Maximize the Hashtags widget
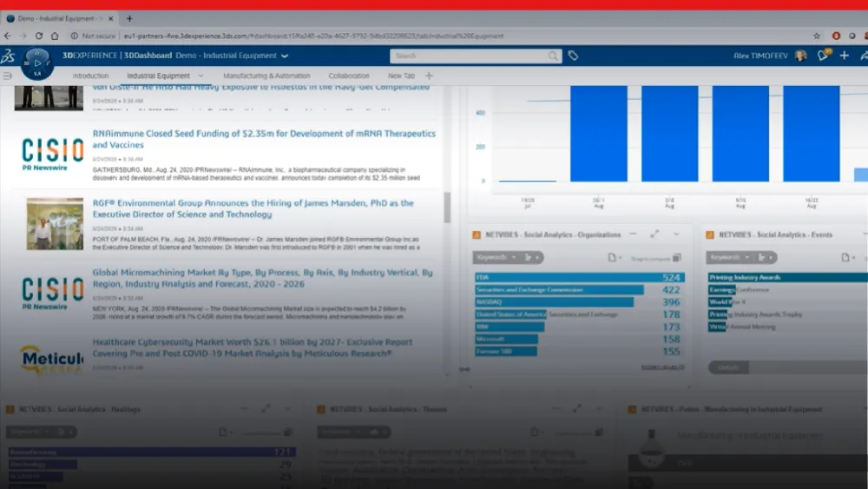This screenshot has width=868, height=489. click(x=266, y=409)
